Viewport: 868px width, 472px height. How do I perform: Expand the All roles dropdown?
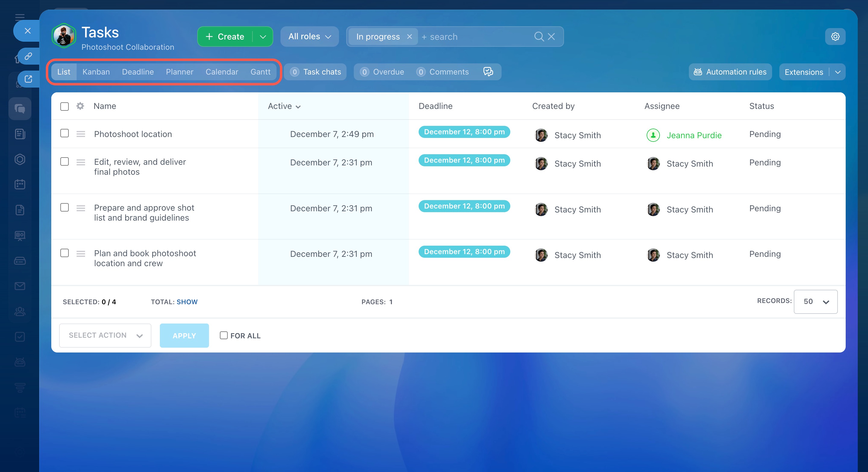click(309, 37)
